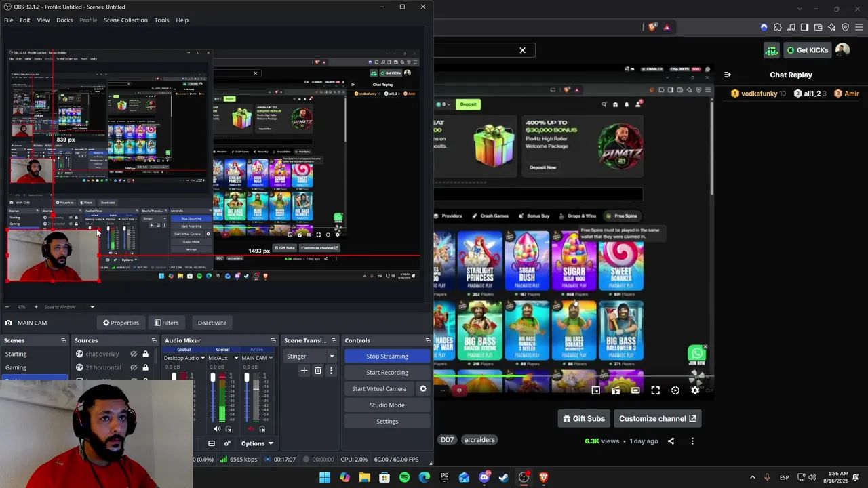
Task: Open Brave Shields icon in address bar
Action: 652,27
